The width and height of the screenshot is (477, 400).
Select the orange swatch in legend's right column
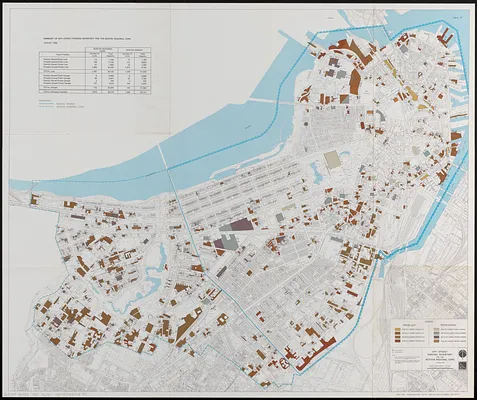point(436,341)
